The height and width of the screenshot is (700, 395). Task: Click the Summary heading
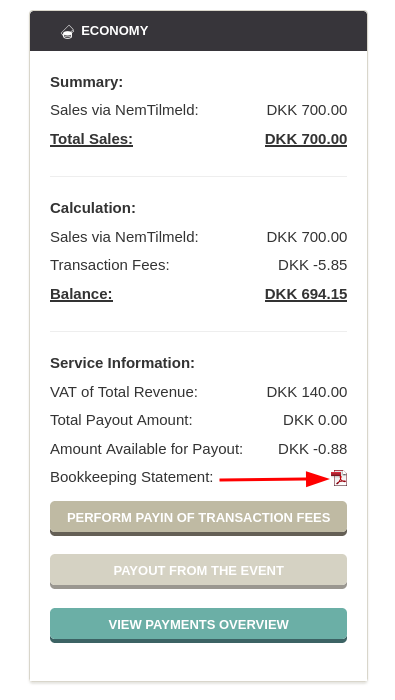86,82
